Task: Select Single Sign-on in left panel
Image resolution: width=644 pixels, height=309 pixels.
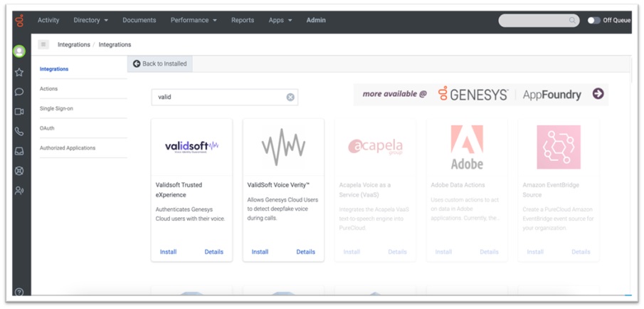Action: pyautogui.click(x=56, y=108)
